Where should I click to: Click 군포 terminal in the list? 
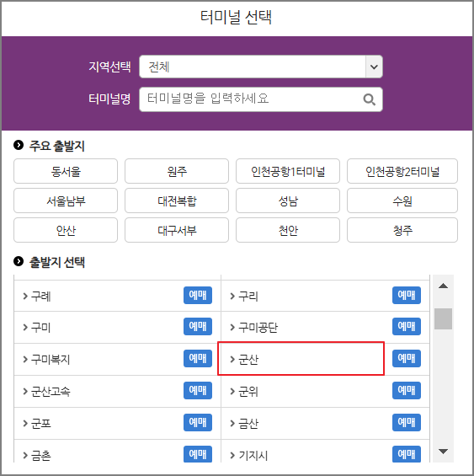(x=41, y=423)
